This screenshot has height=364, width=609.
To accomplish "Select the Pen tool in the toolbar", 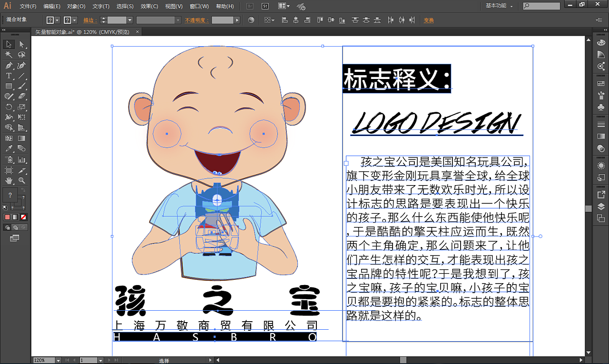I will tap(9, 66).
